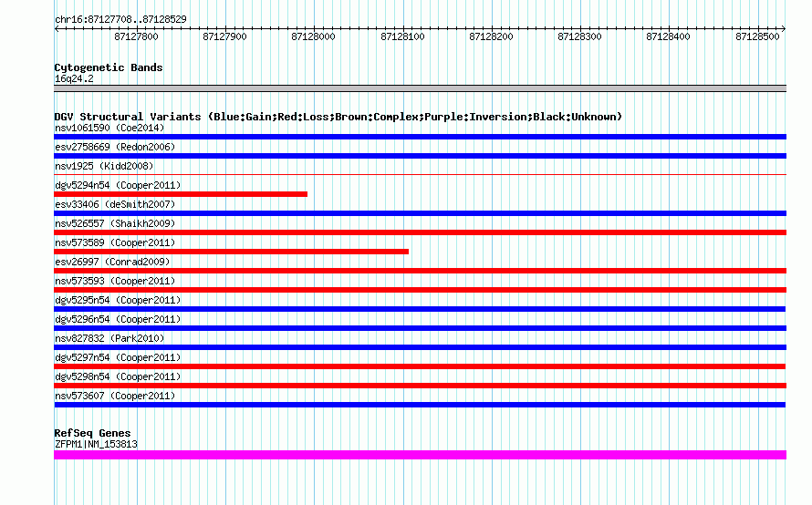This screenshot has height=505, width=812.
Task: Click the dgv5295n54 (Cooper2011) label
Action: tap(118, 300)
